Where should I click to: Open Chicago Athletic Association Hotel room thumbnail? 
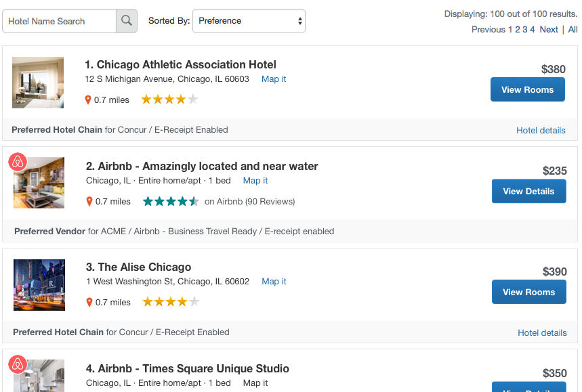[38, 83]
